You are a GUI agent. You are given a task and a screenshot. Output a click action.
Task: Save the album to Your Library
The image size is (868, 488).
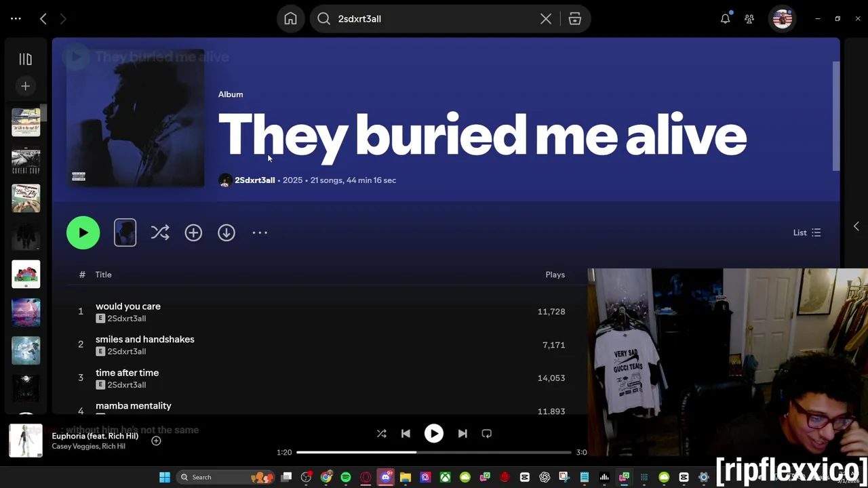[x=193, y=232]
